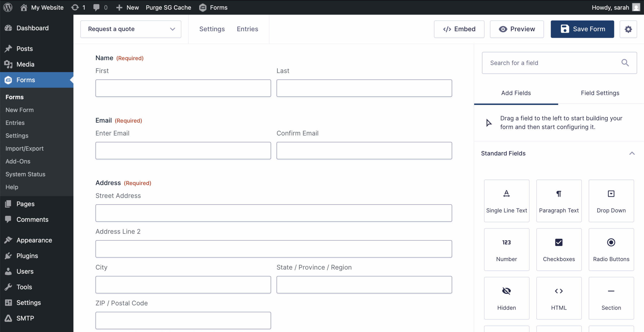Open the New menu in admin bar

click(128, 7)
